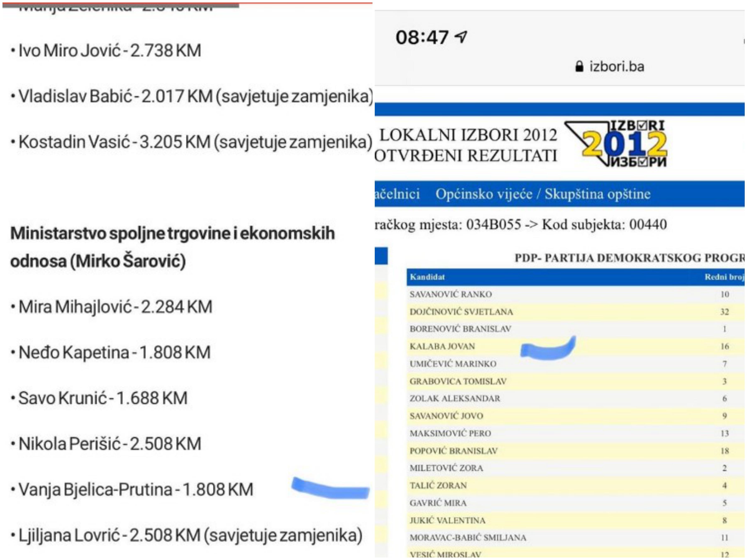
Task: Open the Općinsko vijeće / Skupština opštine tab
Action: 543,194
